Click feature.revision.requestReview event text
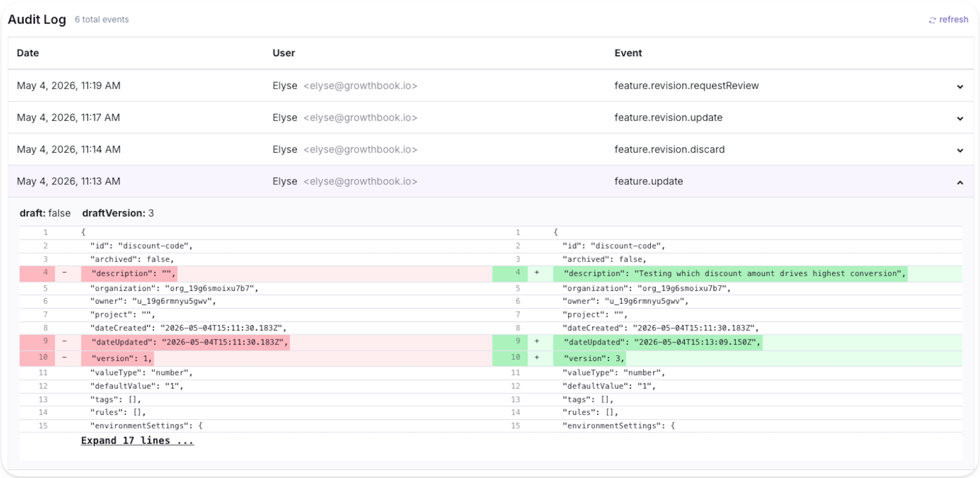 [687, 86]
